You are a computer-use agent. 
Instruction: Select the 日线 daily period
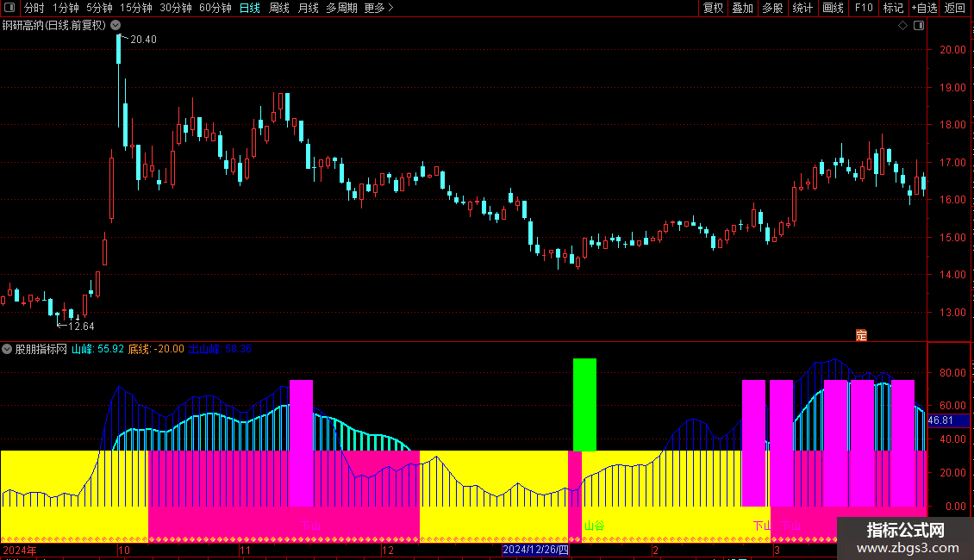[250, 8]
